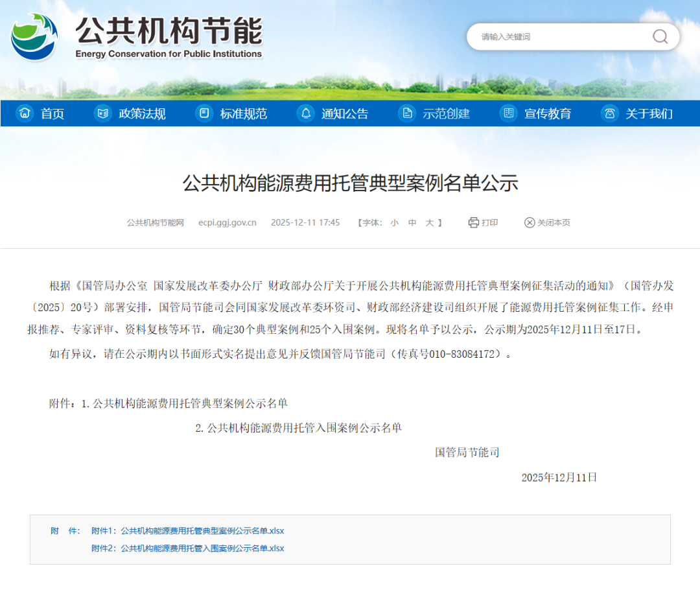Set font size to 小
The height and width of the screenshot is (599, 700).
pos(394,222)
